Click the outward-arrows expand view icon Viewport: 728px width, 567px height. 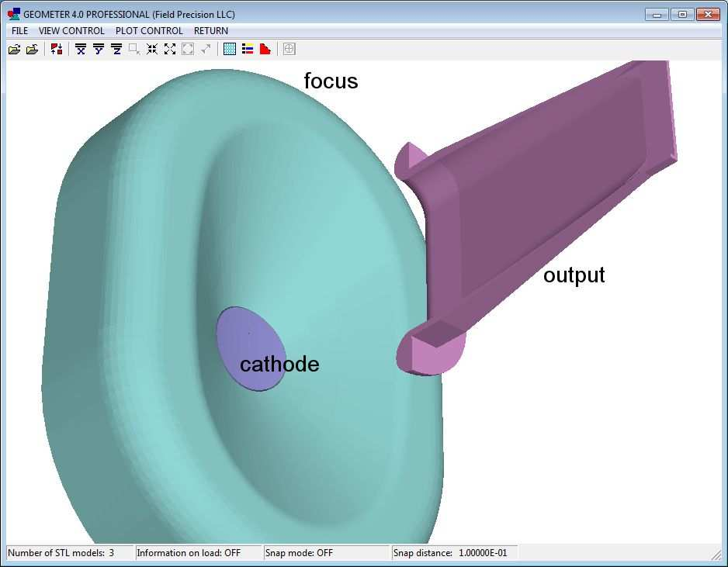pos(170,49)
